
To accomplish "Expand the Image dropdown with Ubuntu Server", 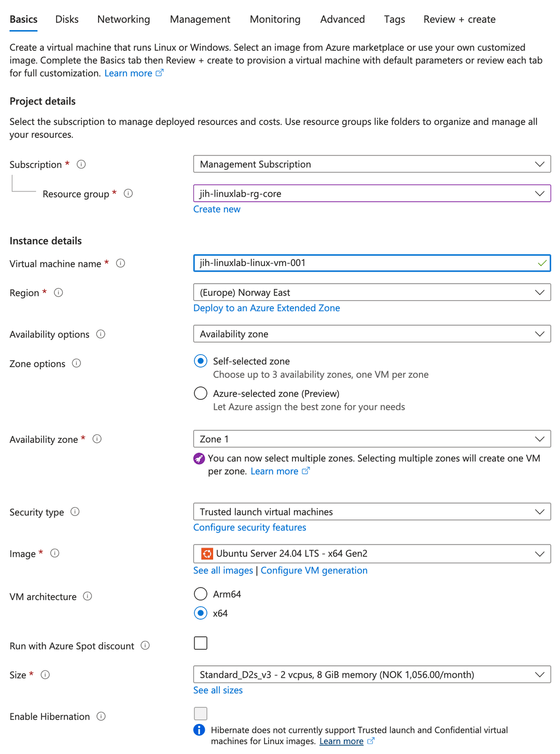I will pyautogui.click(x=371, y=554).
